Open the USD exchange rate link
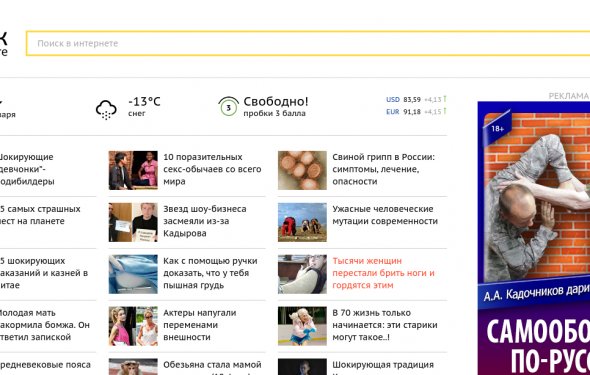590x375 pixels. pos(393,100)
